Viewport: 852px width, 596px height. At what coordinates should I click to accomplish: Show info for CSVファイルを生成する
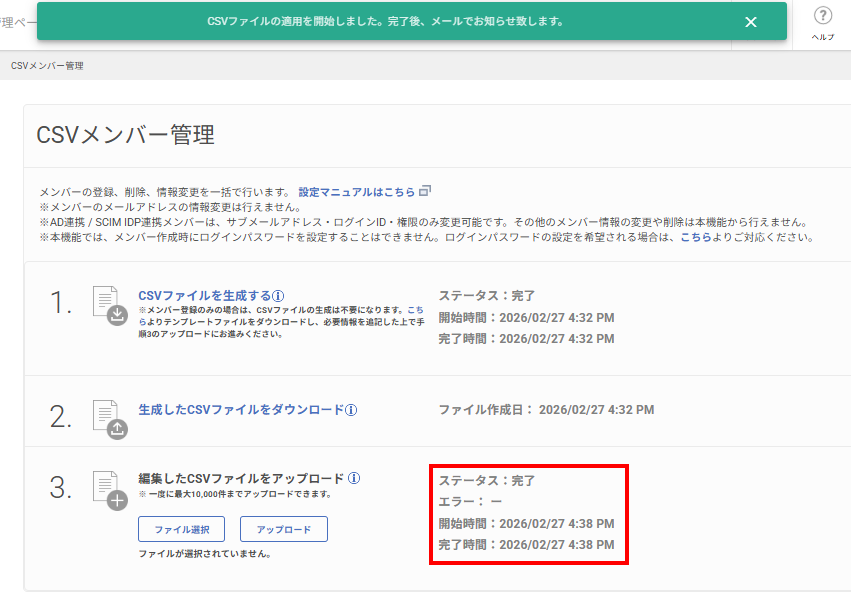(278, 296)
